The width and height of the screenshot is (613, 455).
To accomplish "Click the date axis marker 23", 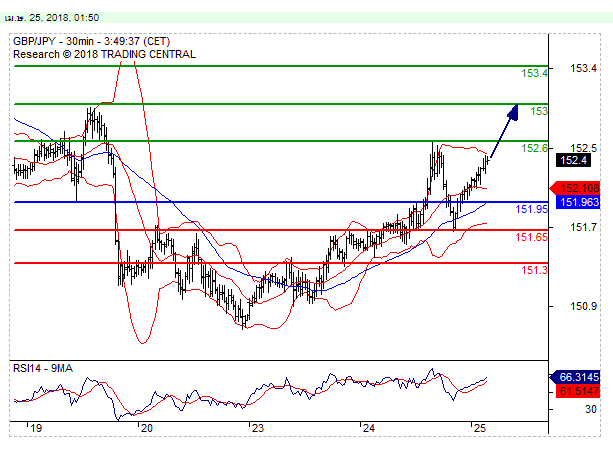I will pos(258,428).
